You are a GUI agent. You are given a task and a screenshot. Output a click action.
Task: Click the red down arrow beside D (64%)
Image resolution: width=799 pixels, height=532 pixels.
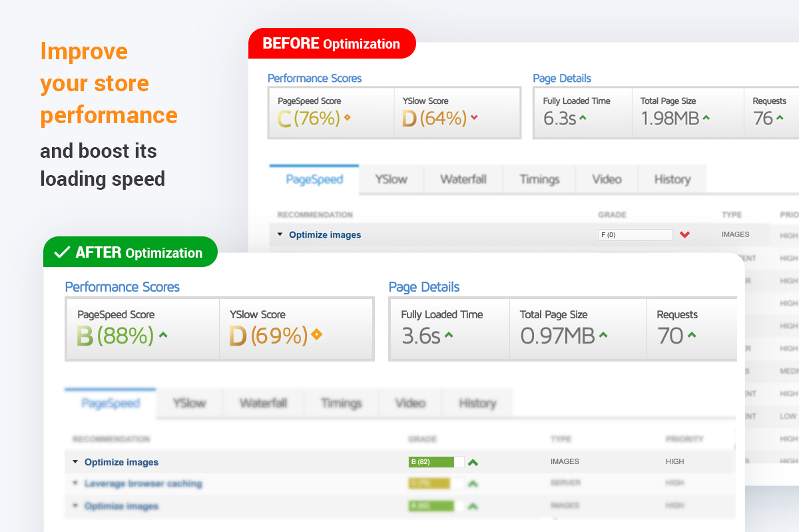coord(474,118)
